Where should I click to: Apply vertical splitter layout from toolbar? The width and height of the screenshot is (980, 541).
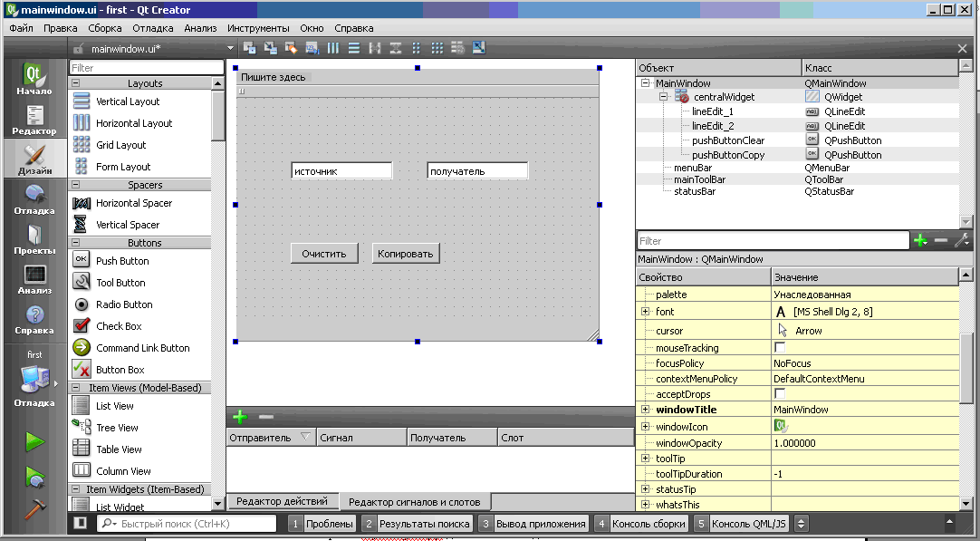tap(395, 48)
